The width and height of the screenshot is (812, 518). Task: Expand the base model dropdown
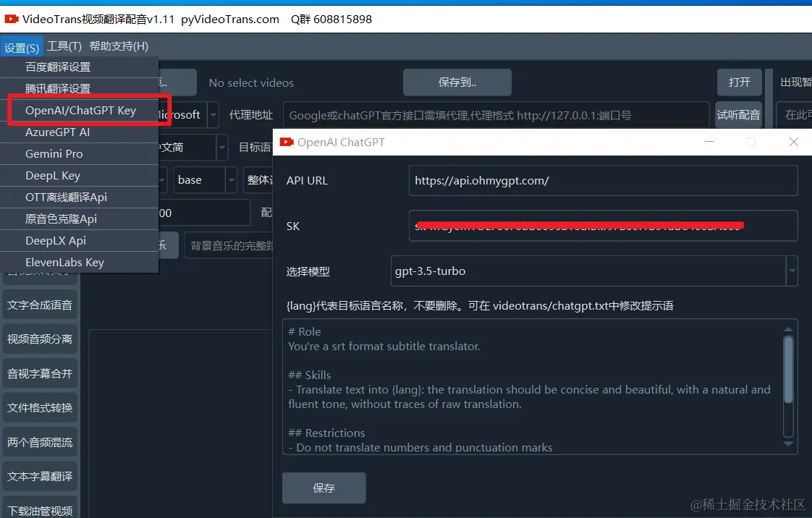pyautogui.click(x=232, y=180)
